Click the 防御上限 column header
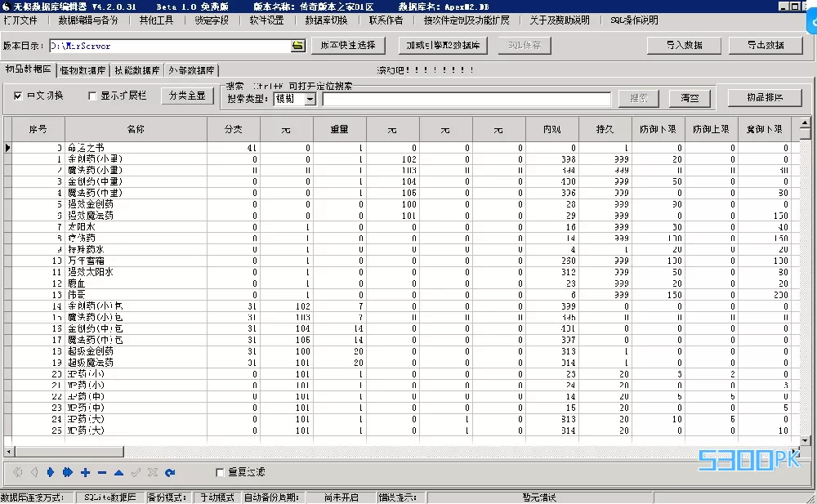 click(712, 129)
